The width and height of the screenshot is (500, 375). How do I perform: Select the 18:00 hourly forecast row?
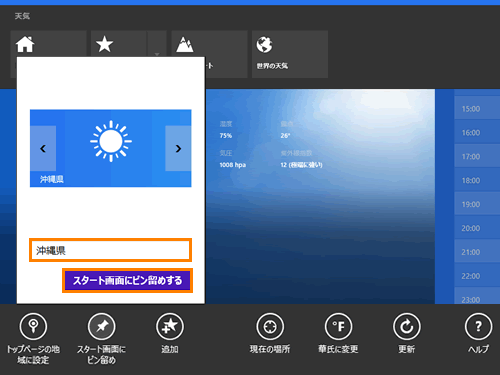[x=477, y=180]
